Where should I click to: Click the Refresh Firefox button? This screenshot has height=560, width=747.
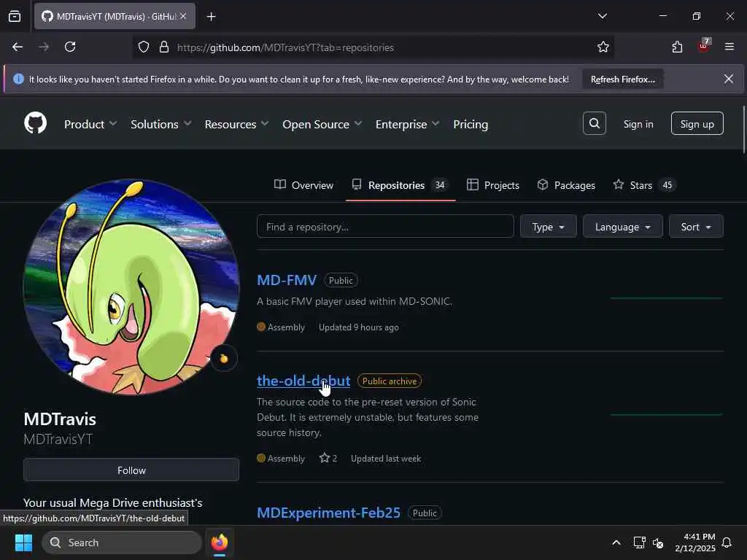click(x=623, y=79)
